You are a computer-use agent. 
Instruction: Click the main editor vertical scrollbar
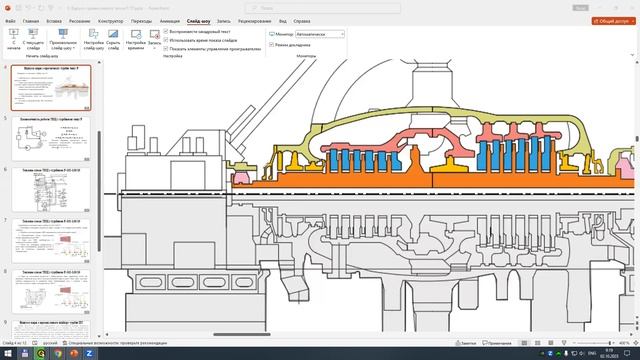tap(636, 139)
